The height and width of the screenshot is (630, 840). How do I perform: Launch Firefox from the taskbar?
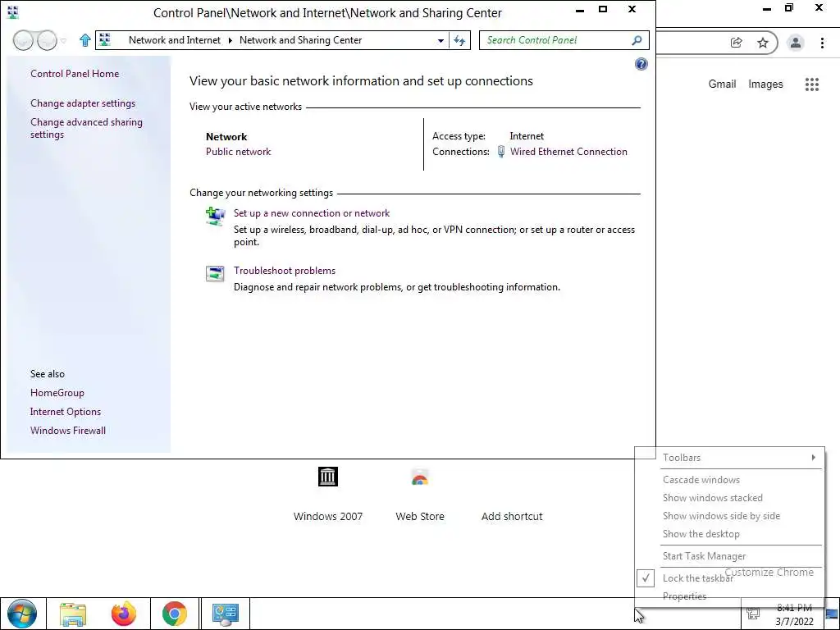124,614
